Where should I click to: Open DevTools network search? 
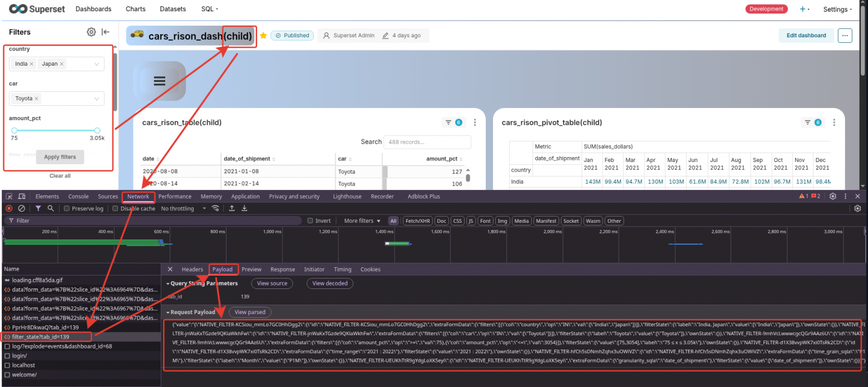(51, 208)
